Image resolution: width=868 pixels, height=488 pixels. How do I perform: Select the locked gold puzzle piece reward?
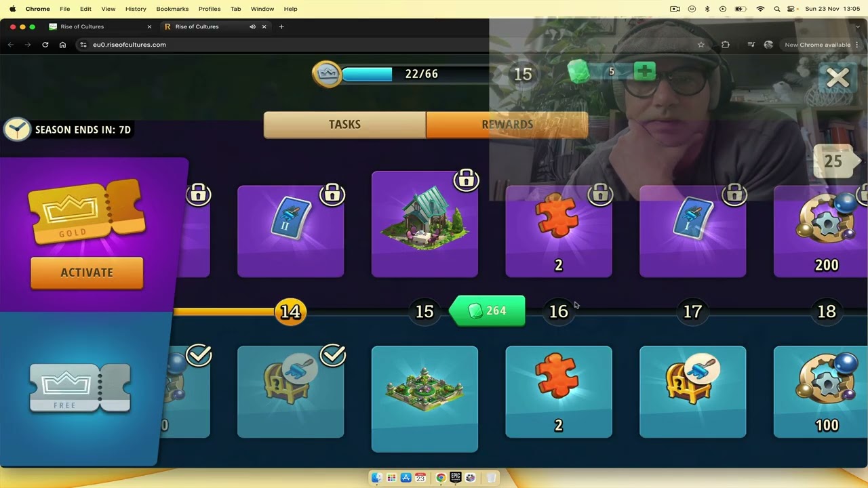(x=559, y=231)
